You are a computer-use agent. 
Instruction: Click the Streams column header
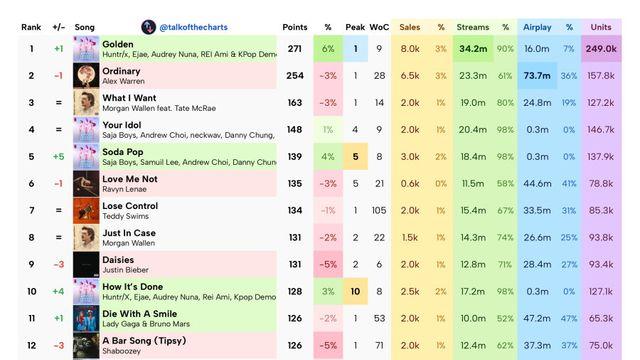click(x=473, y=27)
